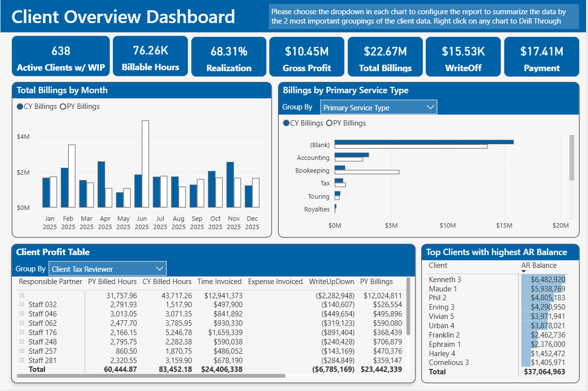588x391 pixels.
Task: Click the Apr 2025 CY Billings bar
Action: 101,184
